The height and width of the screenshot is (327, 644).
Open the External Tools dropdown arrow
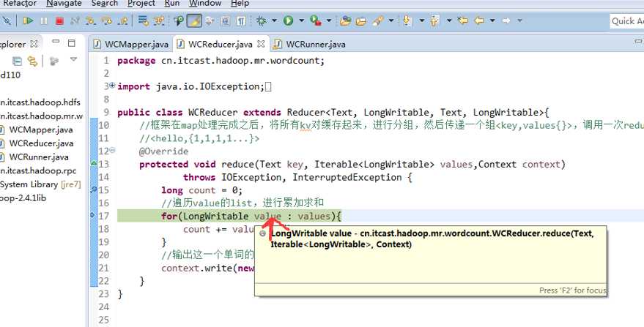click(328, 20)
